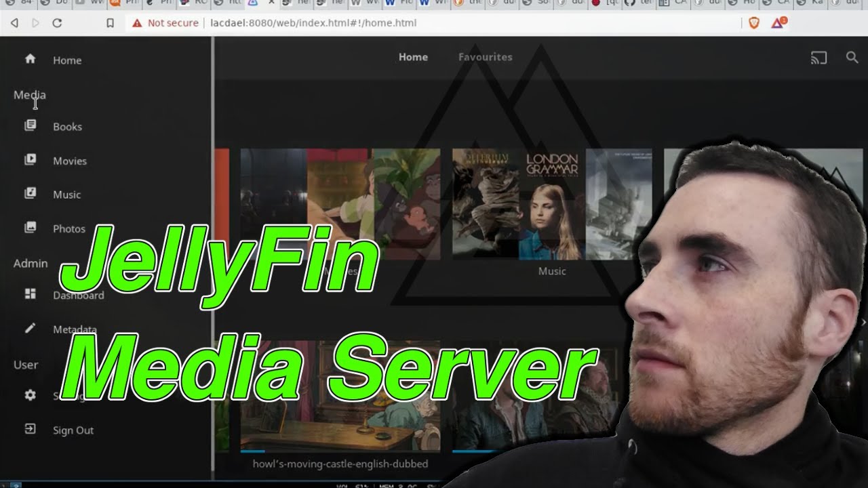This screenshot has height=488, width=868.
Task: Click the Home label in sidebar
Action: click(x=67, y=60)
